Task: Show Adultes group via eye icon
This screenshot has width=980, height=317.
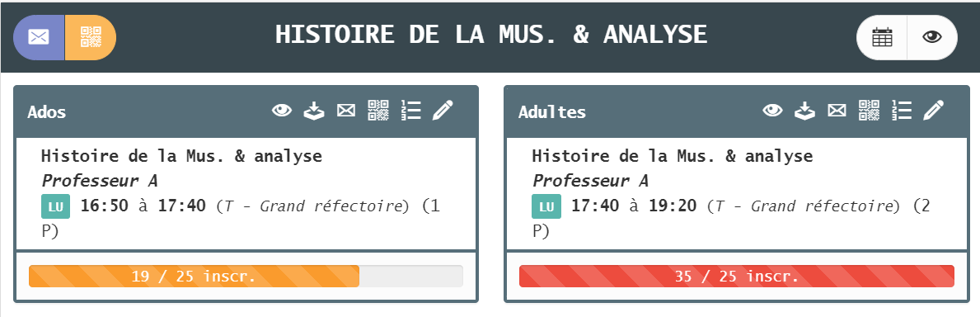Action: (773, 111)
